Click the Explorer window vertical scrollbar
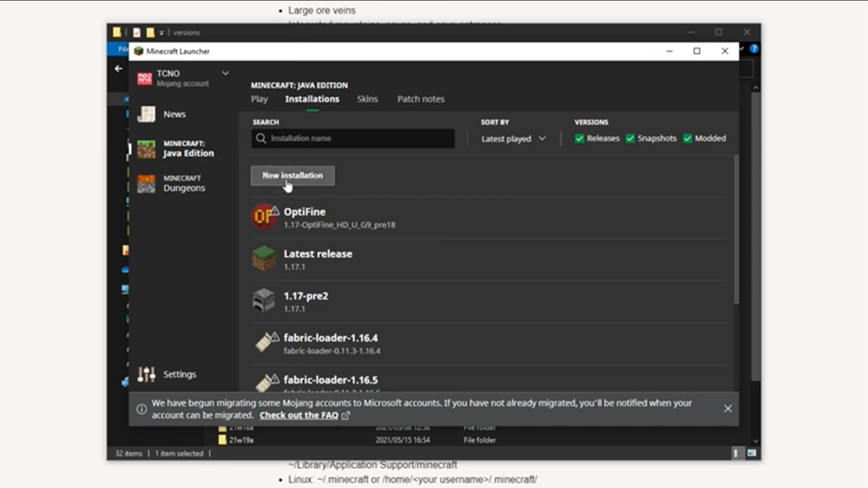The image size is (868, 488). tap(756, 237)
